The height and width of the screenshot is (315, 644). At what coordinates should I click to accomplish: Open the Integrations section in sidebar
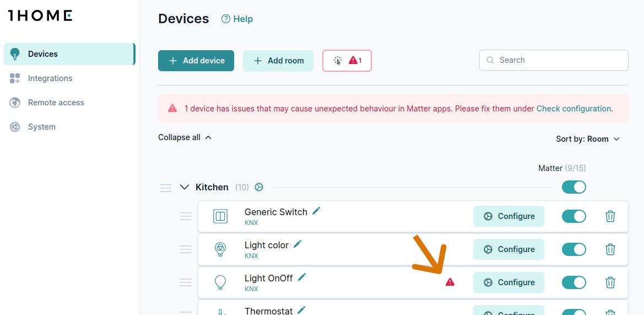(50, 78)
